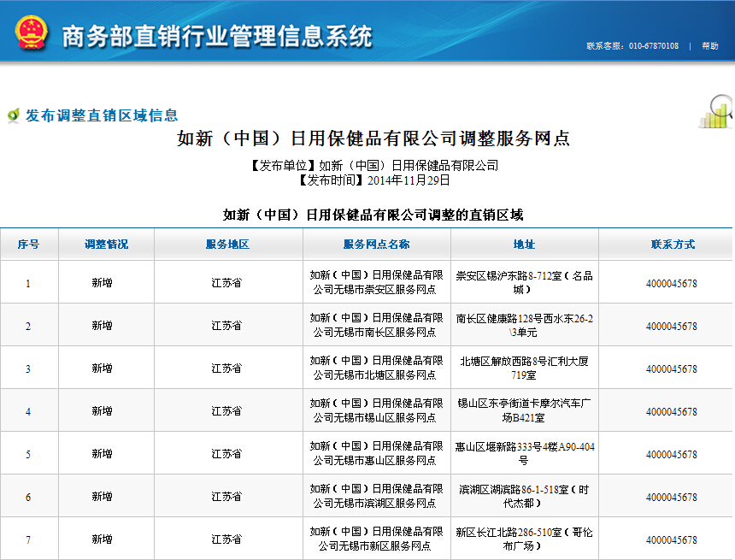This screenshot has height=560, width=735.
Task: Click address 新区长江北路286-510室
Action: point(524,539)
